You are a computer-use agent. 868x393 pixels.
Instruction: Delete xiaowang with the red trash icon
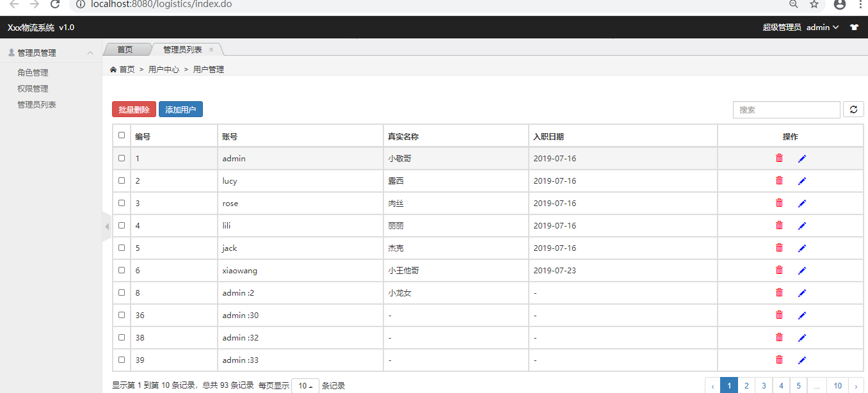coord(779,270)
